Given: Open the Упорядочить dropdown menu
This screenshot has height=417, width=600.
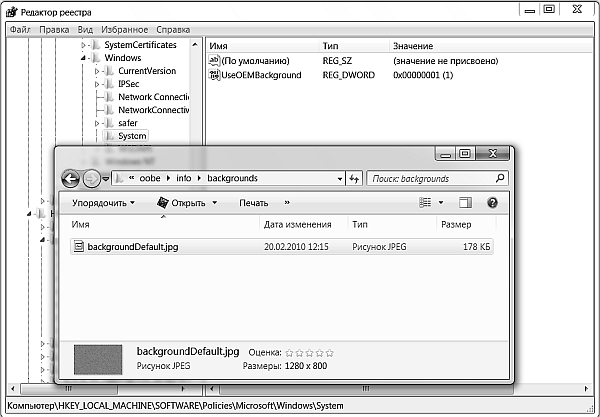Looking at the screenshot, I should point(104,203).
